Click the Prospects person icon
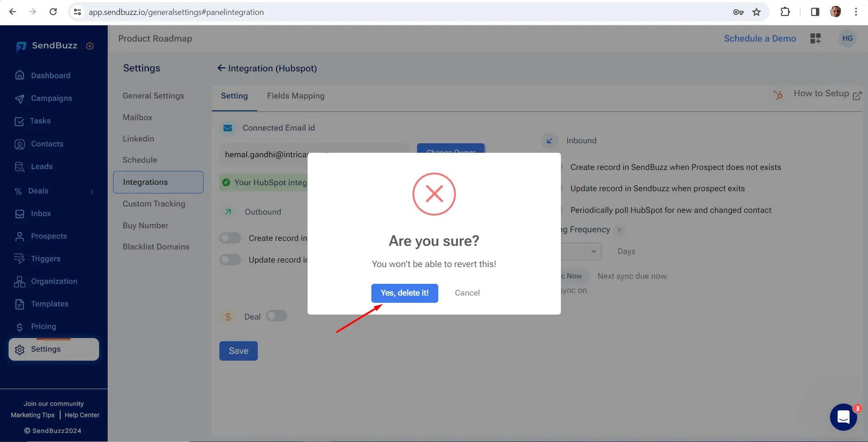The image size is (868, 442). [19, 236]
